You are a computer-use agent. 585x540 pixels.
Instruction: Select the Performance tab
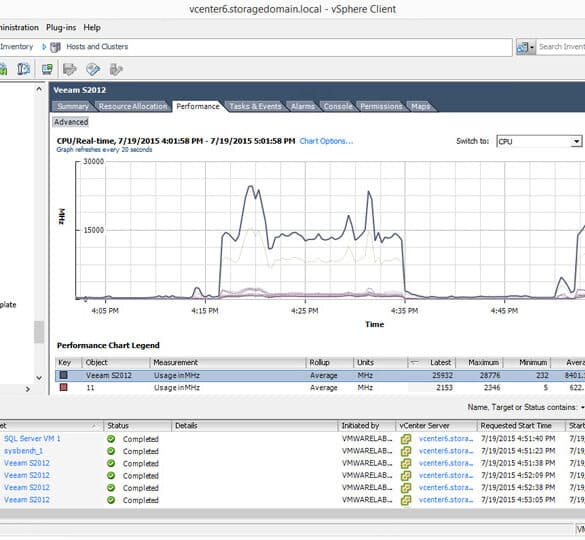(198, 106)
